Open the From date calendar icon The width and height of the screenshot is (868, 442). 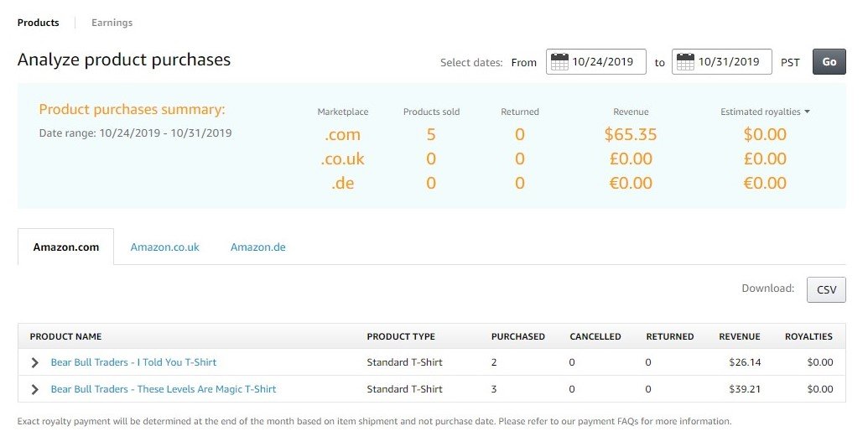559,61
